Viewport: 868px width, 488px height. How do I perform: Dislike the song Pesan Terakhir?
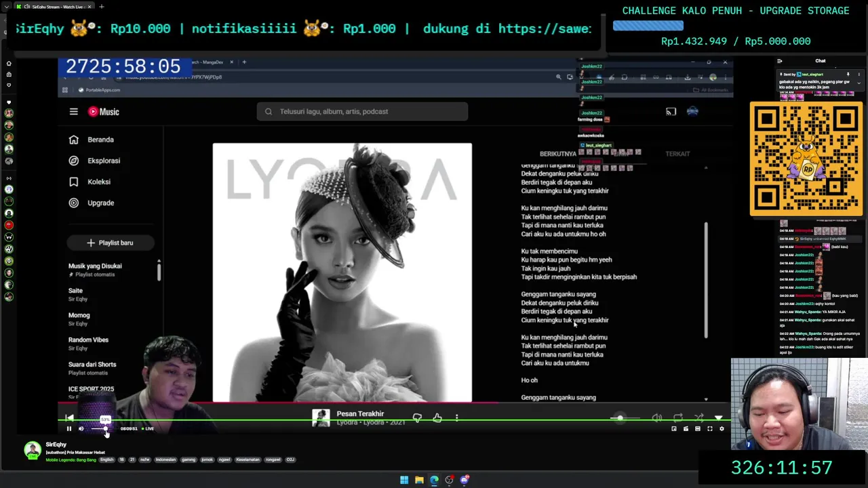pyautogui.click(x=417, y=418)
